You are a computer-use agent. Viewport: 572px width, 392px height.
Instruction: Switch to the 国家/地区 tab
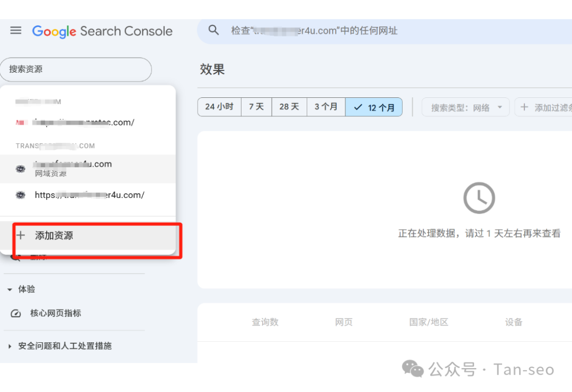point(428,322)
